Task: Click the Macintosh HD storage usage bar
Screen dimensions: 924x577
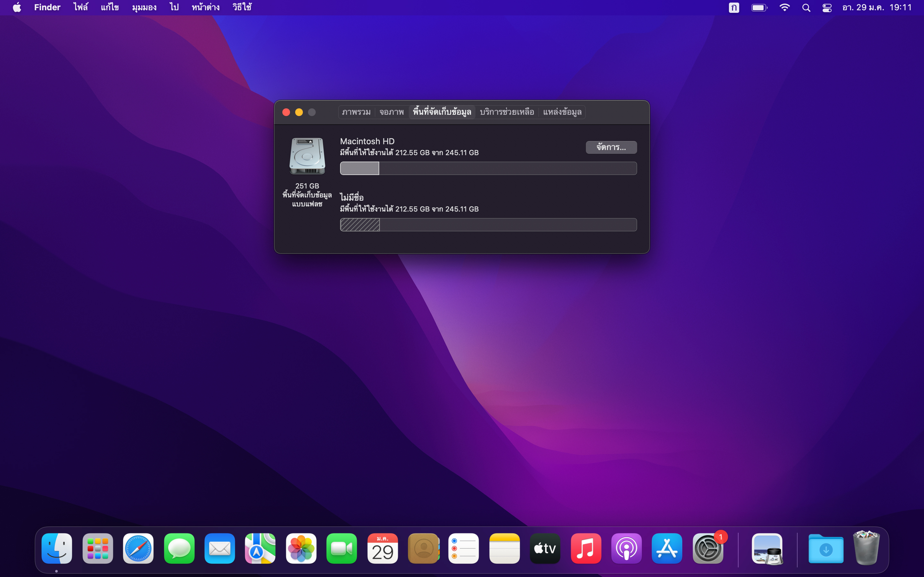Action: coord(488,168)
